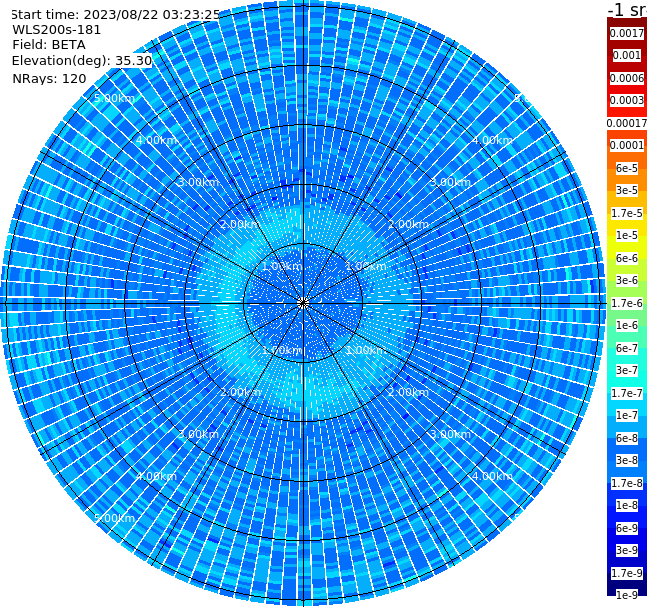This screenshot has width=647, height=607.
Task: Click the lower-right 3.00km range label
Action: pos(450,434)
